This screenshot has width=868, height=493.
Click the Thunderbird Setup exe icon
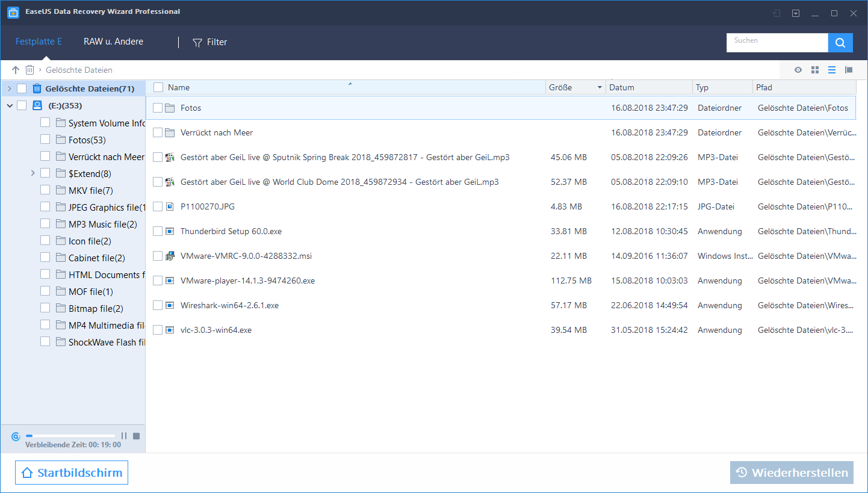(x=170, y=231)
